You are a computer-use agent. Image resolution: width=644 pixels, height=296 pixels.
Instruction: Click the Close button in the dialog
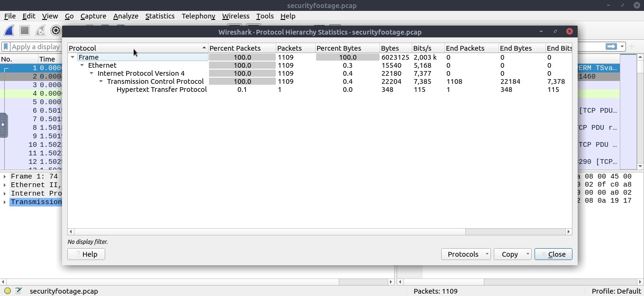pyautogui.click(x=553, y=254)
